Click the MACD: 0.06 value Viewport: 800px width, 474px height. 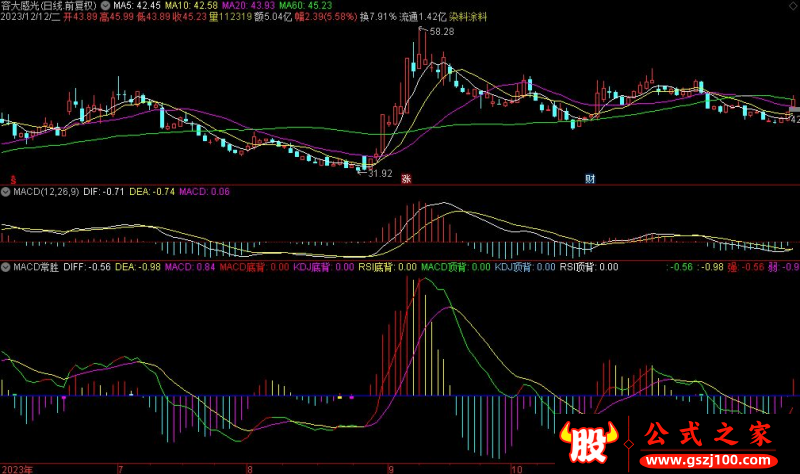click(204, 192)
